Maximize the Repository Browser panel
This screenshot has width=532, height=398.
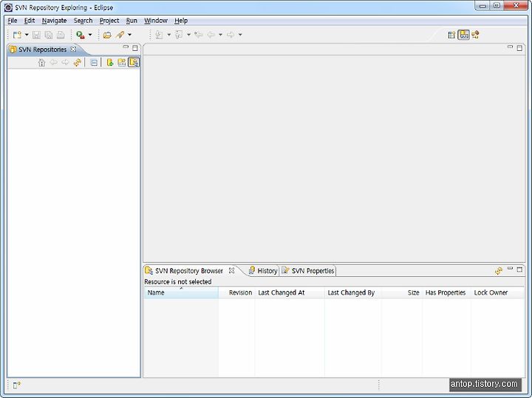519,270
